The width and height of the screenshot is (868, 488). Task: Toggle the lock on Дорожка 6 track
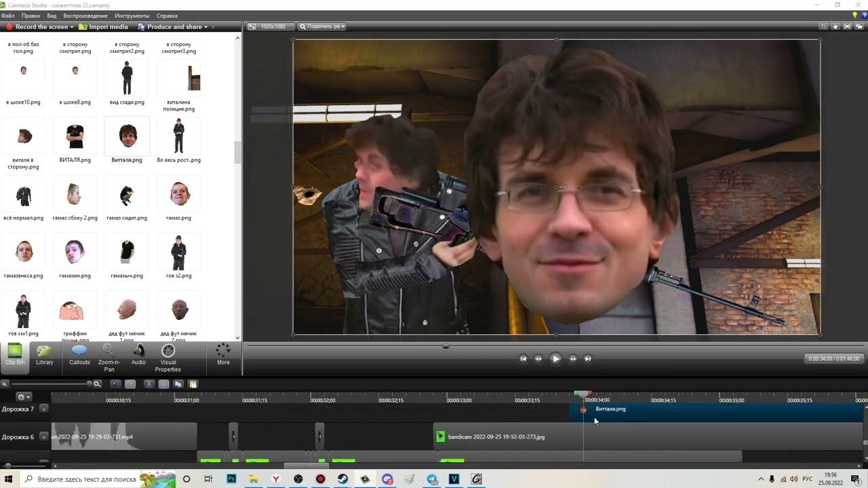click(43, 436)
